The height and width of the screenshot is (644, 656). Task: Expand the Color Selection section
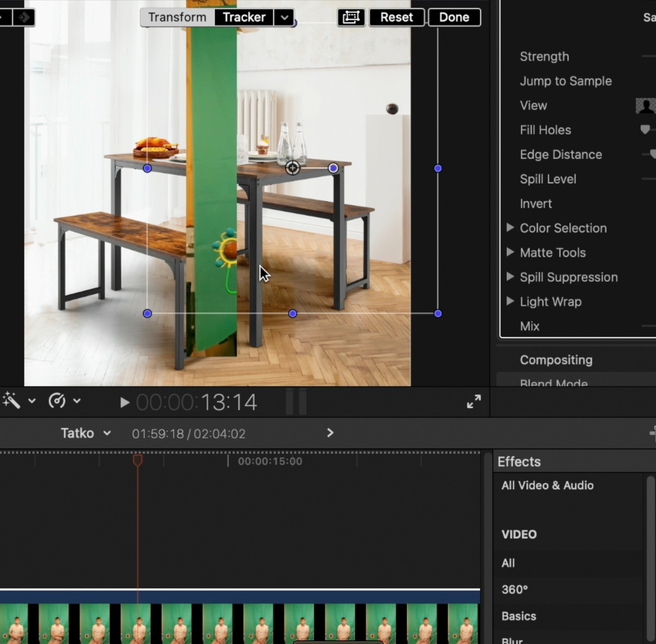(510, 228)
